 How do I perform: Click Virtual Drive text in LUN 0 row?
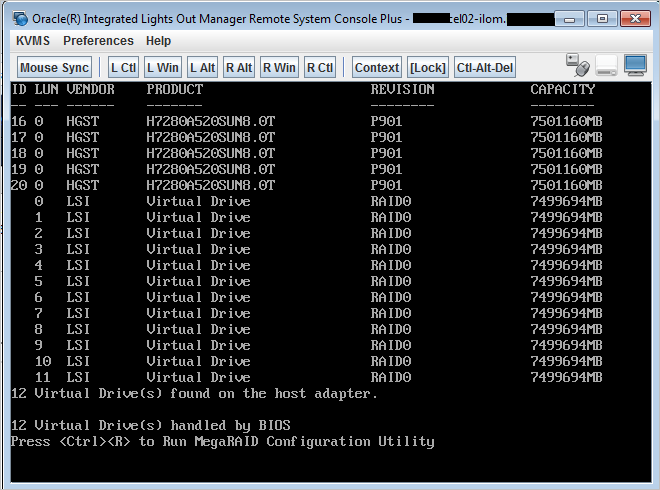198,201
